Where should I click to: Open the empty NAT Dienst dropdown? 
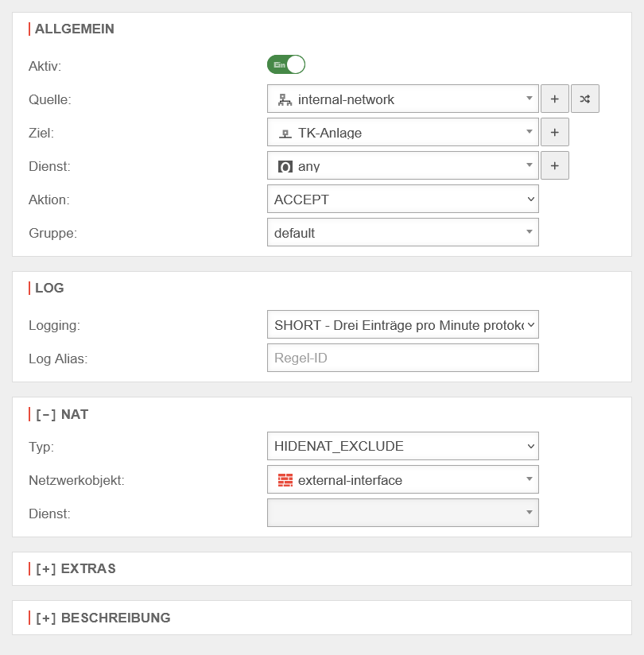point(403,513)
